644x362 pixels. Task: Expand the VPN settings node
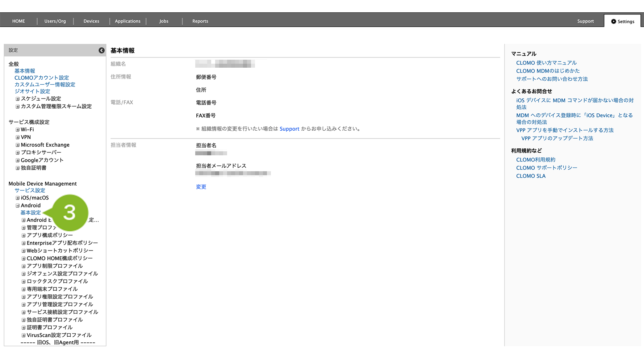tap(17, 137)
